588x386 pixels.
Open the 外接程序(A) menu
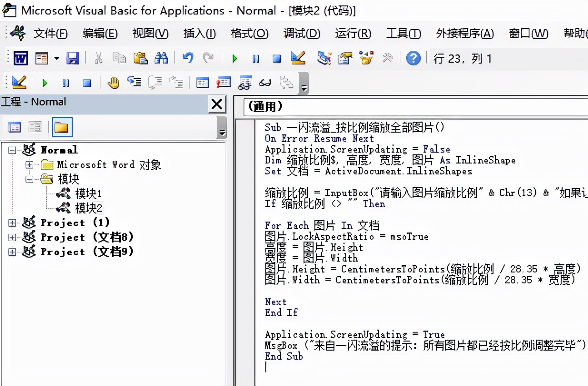point(465,33)
